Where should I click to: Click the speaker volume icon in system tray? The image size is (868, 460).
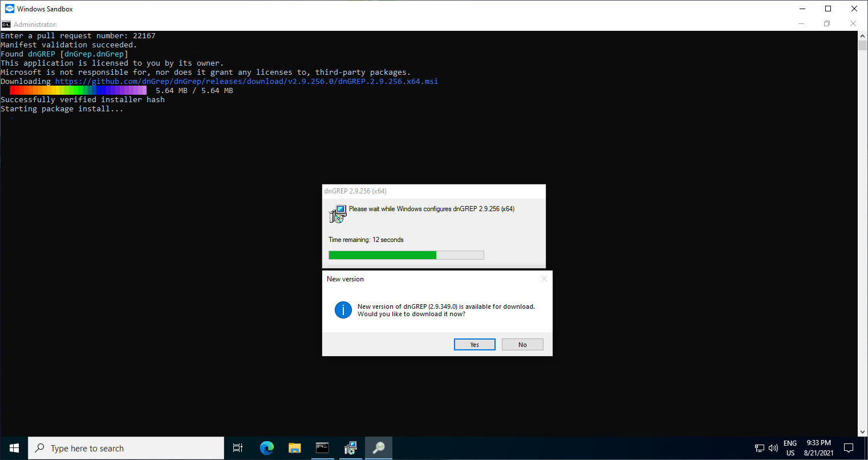click(x=773, y=448)
